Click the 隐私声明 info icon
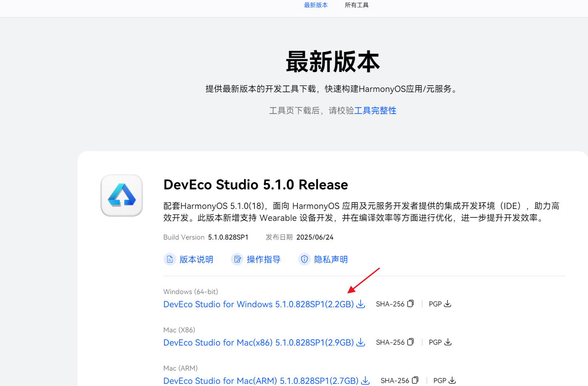The image size is (588, 386). [x=304, y=259]
